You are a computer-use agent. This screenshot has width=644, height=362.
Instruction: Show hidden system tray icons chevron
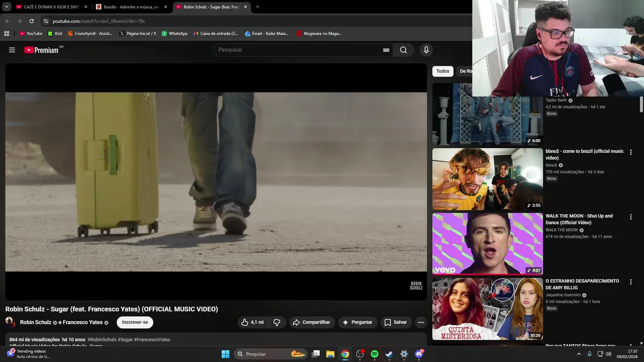579,354
